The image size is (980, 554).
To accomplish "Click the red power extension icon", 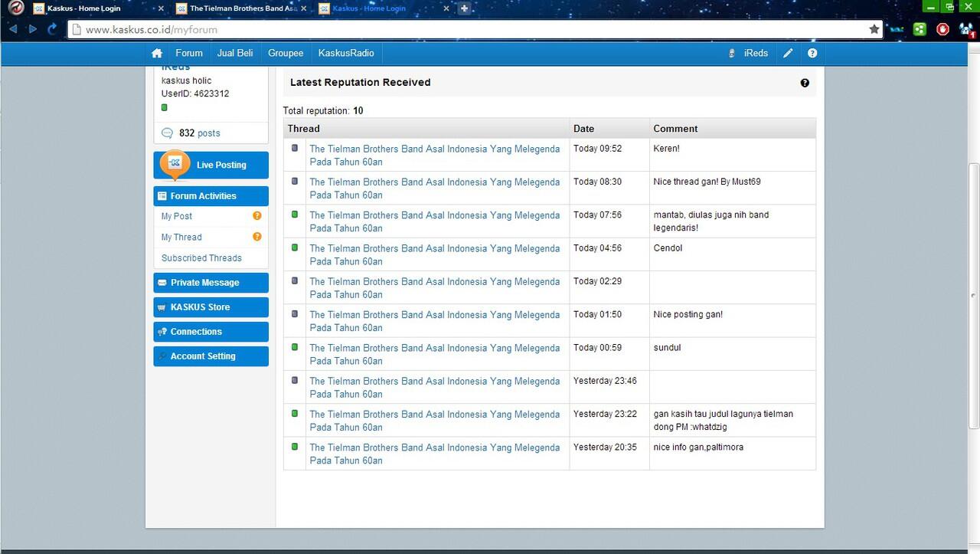I will pyautogui.click(x=942, y=29).
